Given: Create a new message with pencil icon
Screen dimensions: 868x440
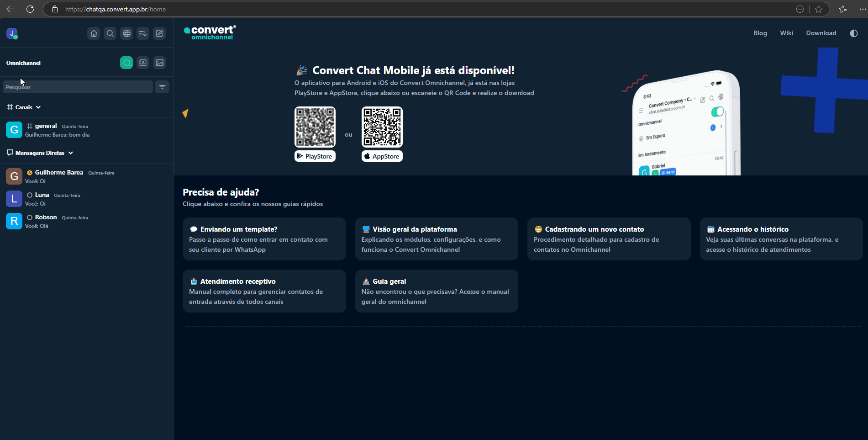Looking at the screenshot, I should pos(159,33).
